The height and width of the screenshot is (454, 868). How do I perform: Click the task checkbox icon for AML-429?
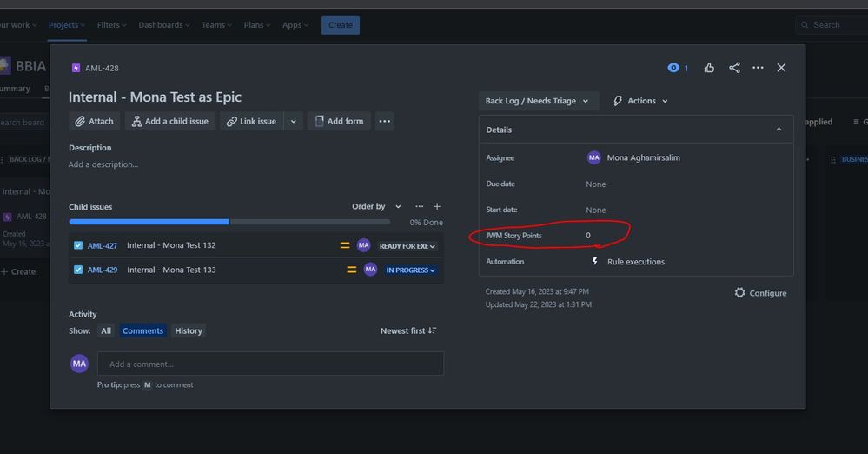(78, 270)
